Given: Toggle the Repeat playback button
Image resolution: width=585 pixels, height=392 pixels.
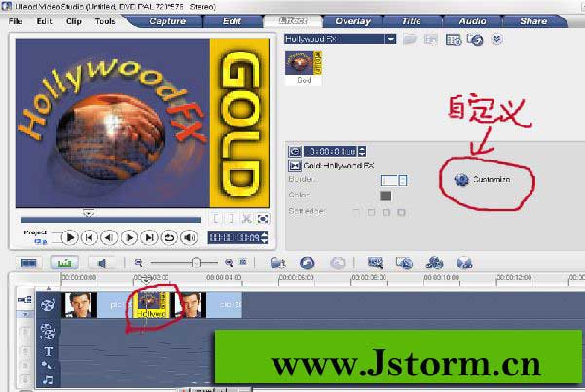Looking at the screenshot, I should 169,237.
